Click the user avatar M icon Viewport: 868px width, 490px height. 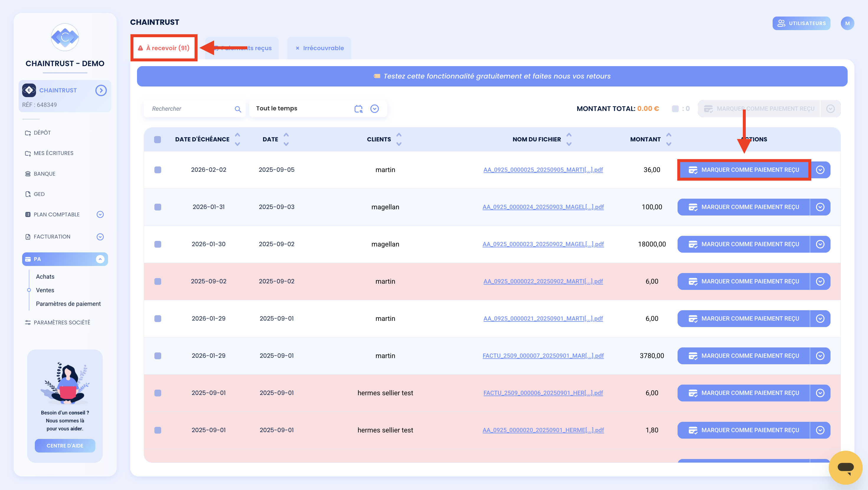coord(847,23)
